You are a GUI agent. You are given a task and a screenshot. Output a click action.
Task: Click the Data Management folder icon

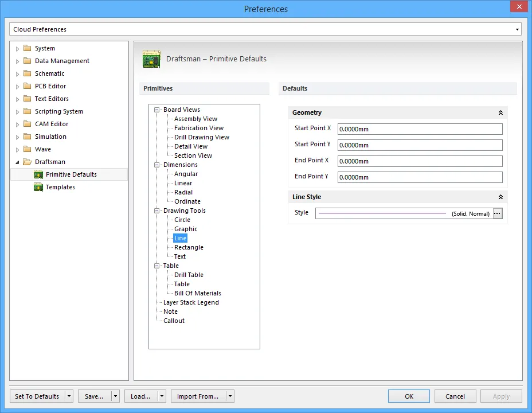tap(27, 61)
